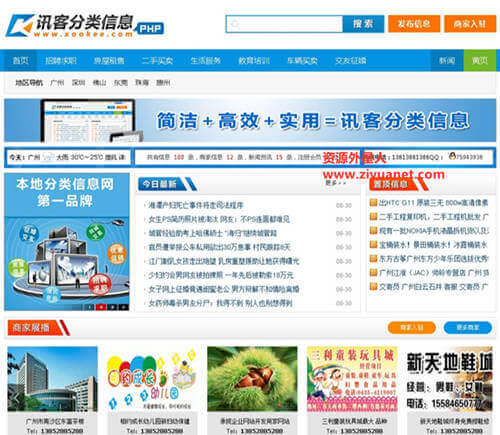Open the 新天地鞋城 merchant thumbnail
This screenshot has height=435, width=500.
coord(449,379)
